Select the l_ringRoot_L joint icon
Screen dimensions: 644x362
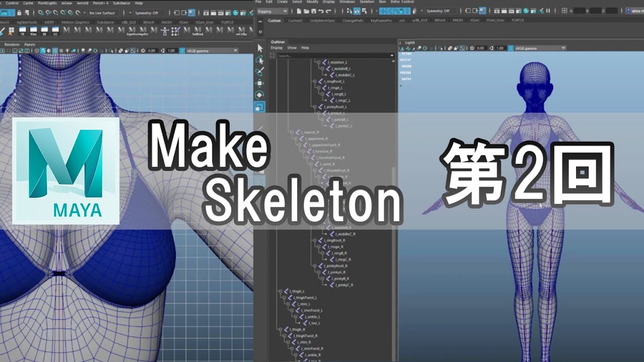click(320, 81)
